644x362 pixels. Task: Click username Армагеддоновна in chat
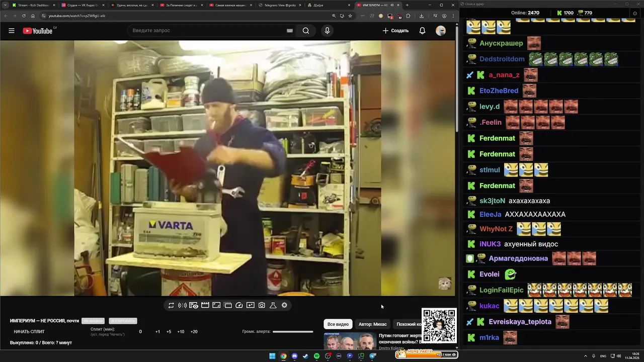pos(518,258)
